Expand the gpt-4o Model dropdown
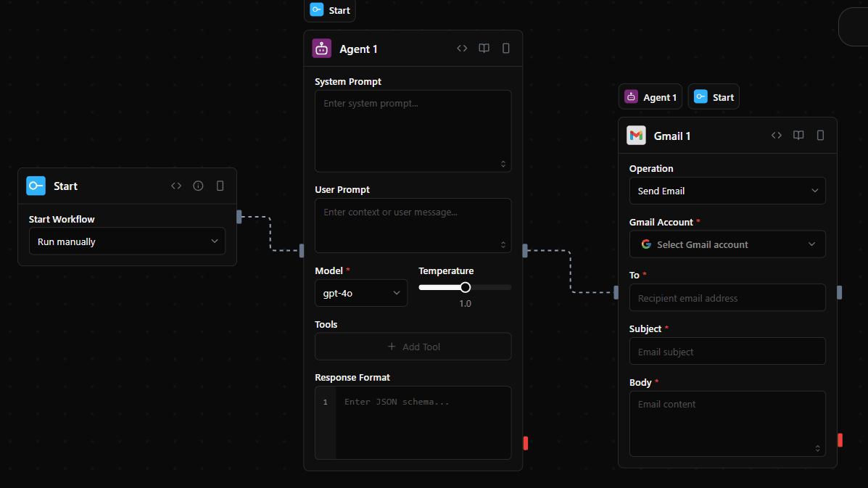Viewport: 868px width, 488px height. pyautogui.click(x=360, y=293)
